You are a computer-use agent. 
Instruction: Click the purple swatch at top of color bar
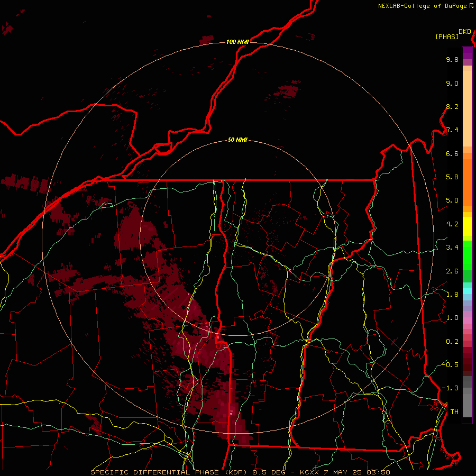tap(467, 53)
